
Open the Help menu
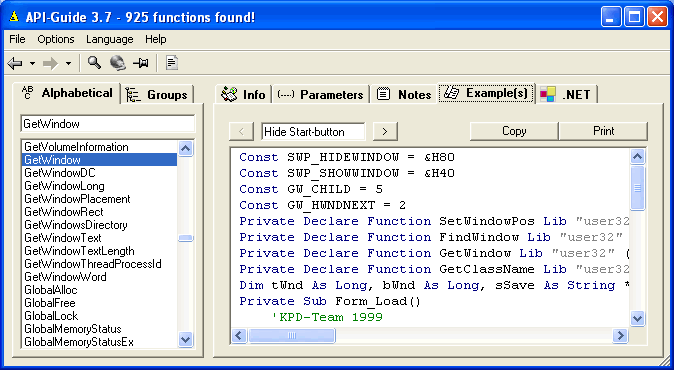[156, 39]
